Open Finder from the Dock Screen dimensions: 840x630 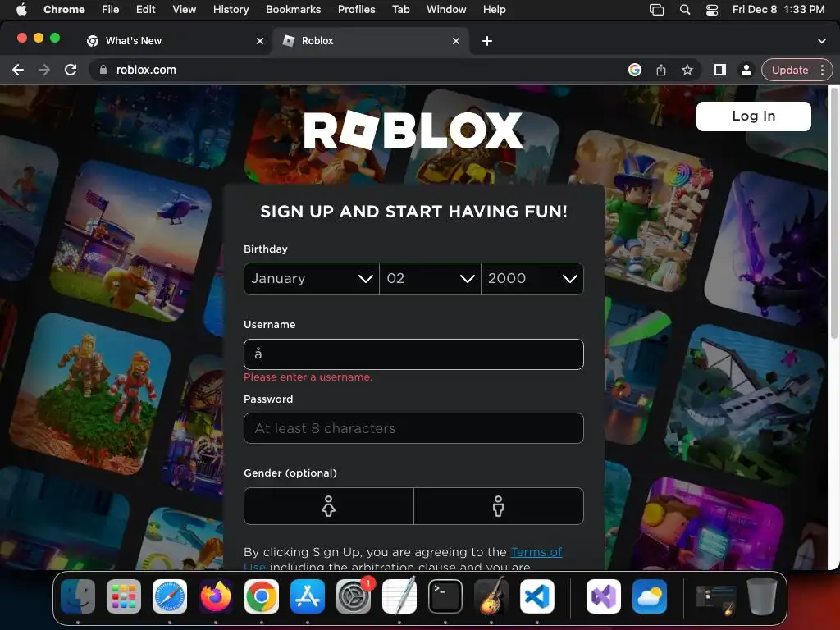pyautogui.click(x=78, y=596)
